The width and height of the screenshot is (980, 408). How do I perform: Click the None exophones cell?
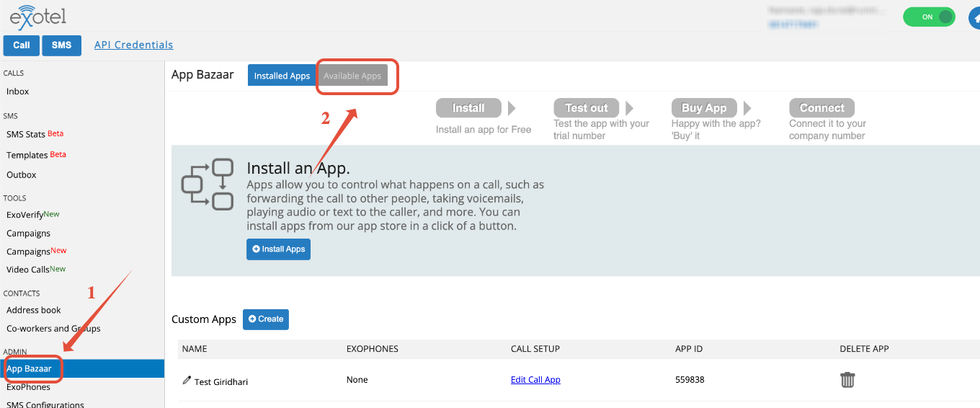click(357, 380)
